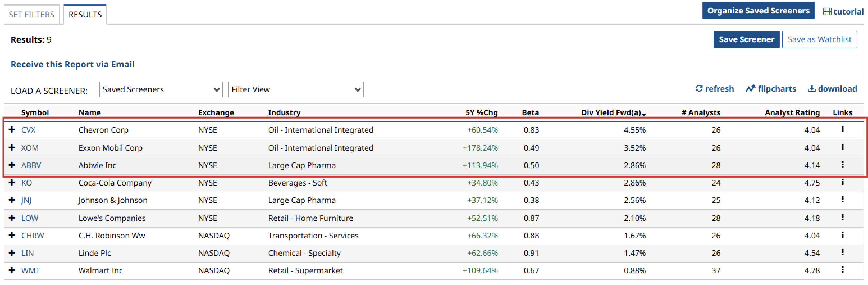Image resolution: width=868 pixels, height=285 pixels.
Task: Click the download icon
Action: (811, 89)
